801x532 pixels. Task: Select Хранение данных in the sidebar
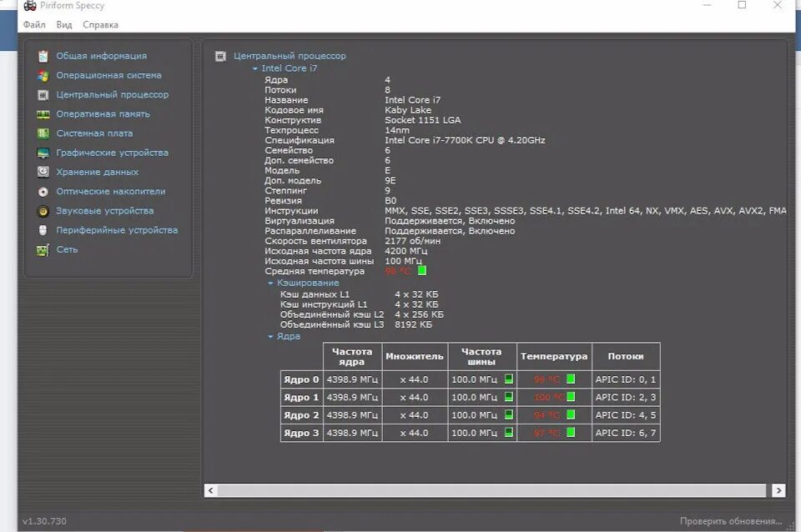click(x=97, y=172)
